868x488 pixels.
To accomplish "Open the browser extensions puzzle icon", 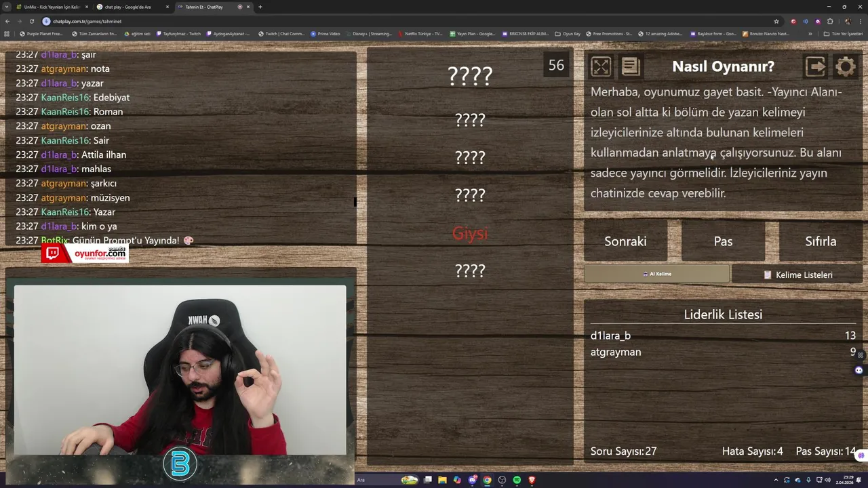I will tap(829, 21).
